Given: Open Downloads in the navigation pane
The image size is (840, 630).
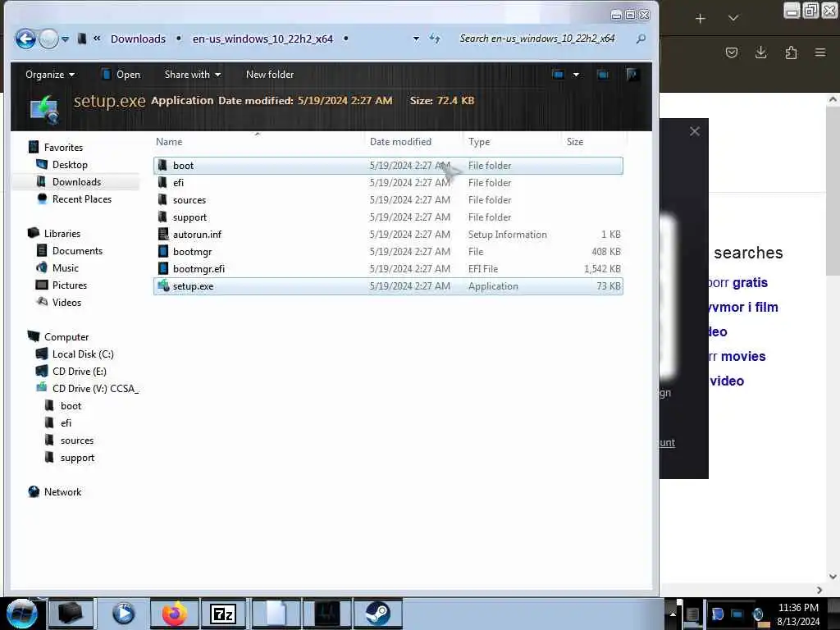Looking at the screenshot, I should pos(76,181).
